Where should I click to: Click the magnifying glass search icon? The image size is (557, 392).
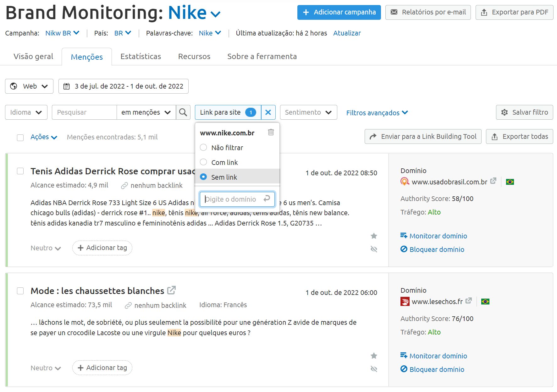pyautogui.click(x=183, y=112)
